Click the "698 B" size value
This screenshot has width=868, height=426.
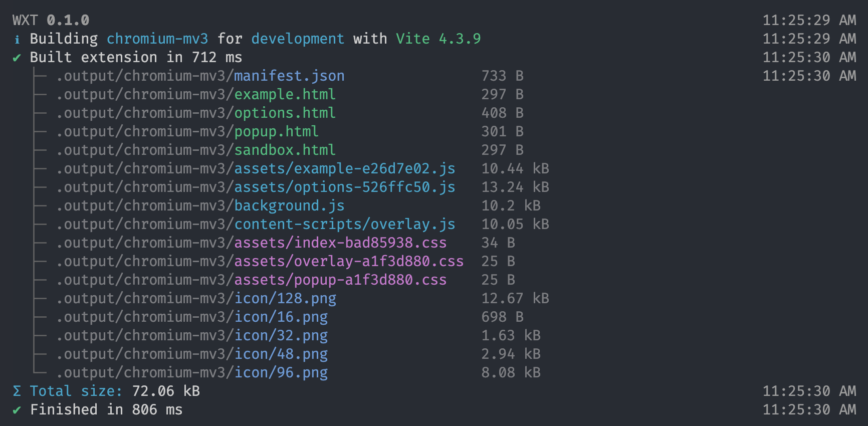coord(503,317)
